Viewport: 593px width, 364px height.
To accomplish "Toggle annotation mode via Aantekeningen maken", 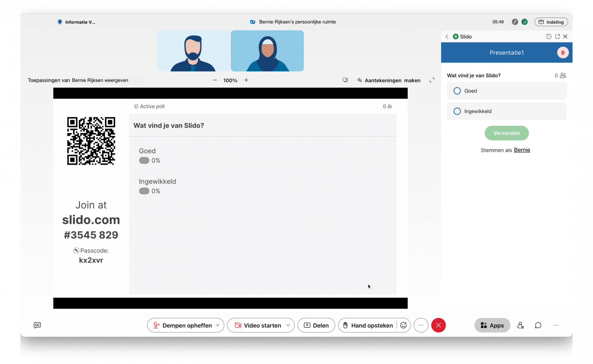I will pos(388,80).
